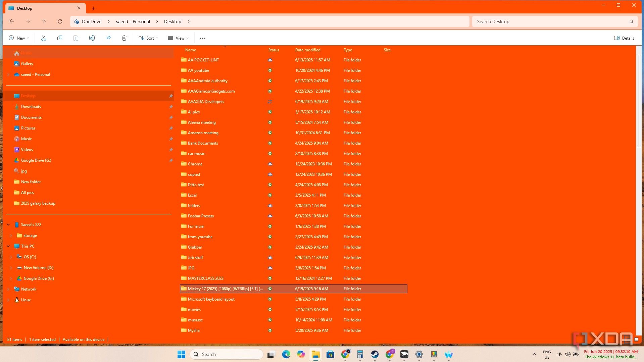Image resolution: width=644 pixels, height=362 pixels.
Task: Expand the Network tree node
Action: [x=8, y=289]
